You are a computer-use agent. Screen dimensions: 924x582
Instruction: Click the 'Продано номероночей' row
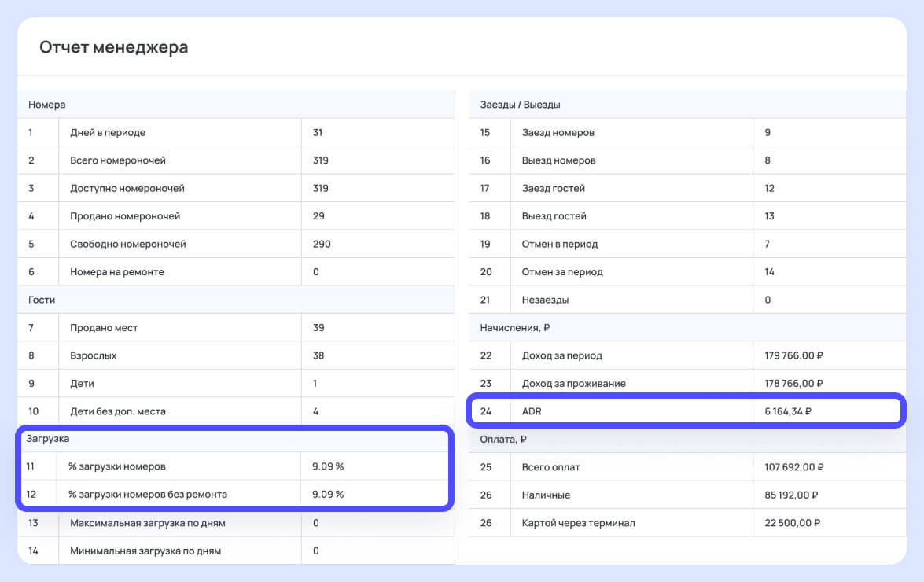(236, 216)
